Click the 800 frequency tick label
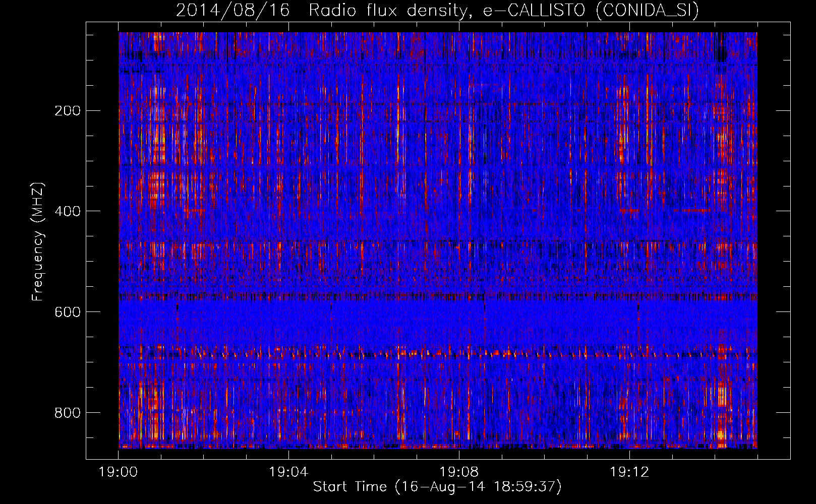This screenshot has height=504, width=816. [67, 413]
